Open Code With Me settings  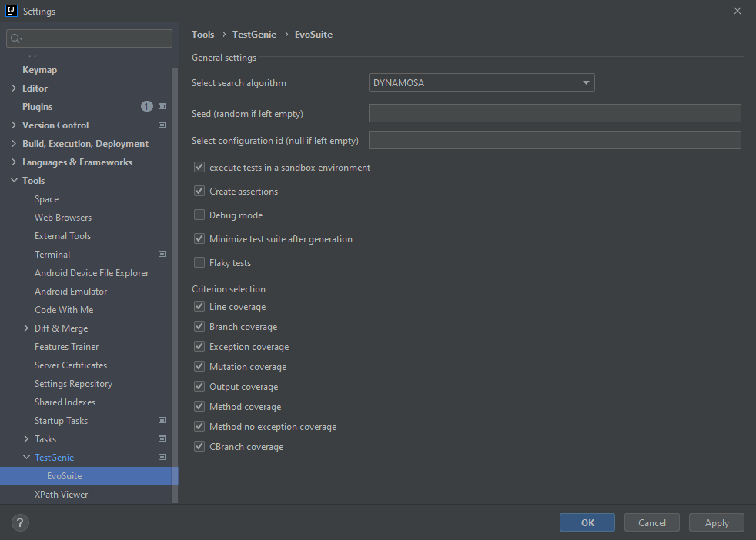click(x=64, y=310)
